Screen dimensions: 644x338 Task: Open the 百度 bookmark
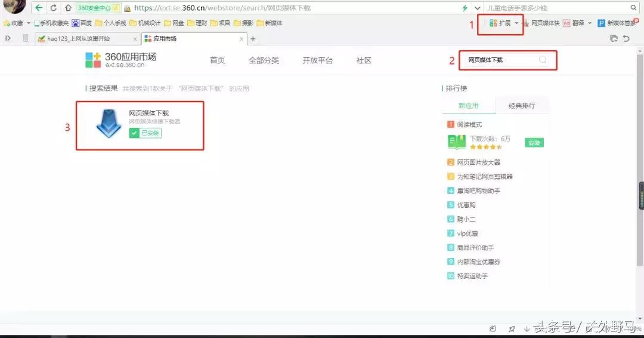click(82, 23)
